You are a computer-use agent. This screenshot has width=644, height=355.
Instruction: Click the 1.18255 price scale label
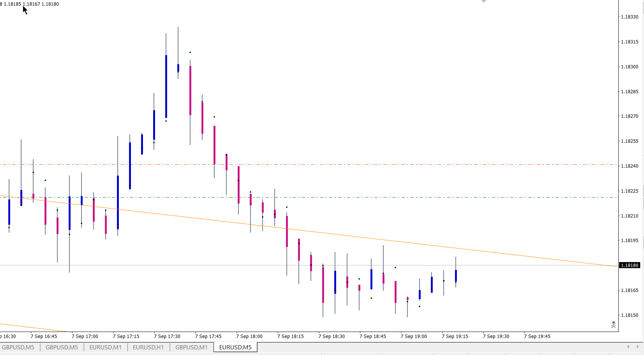click(630, 141)
